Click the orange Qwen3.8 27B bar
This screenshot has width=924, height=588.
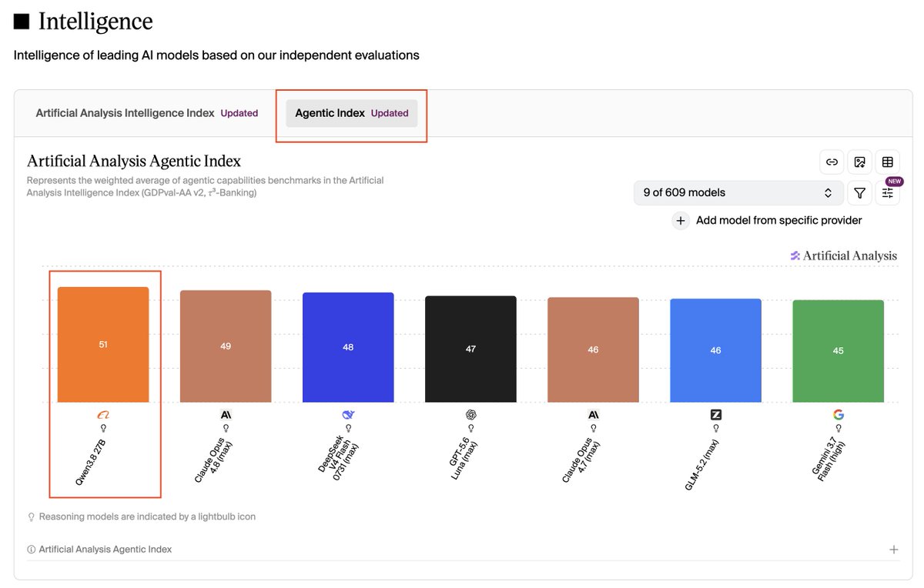[x=103, y=345]
